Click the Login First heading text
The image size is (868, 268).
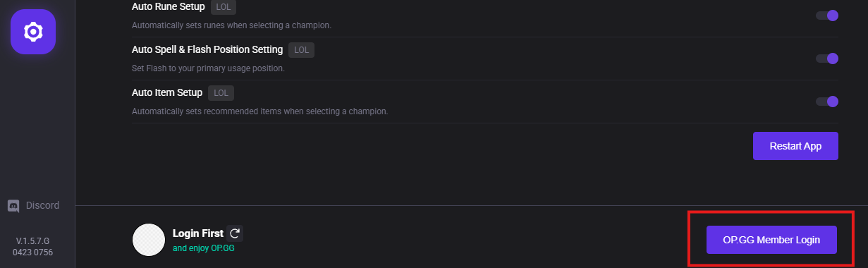coord(198,233)
